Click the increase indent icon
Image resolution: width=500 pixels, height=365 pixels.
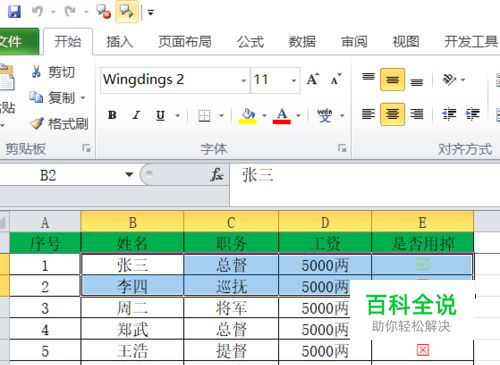(x=473, y=114)
